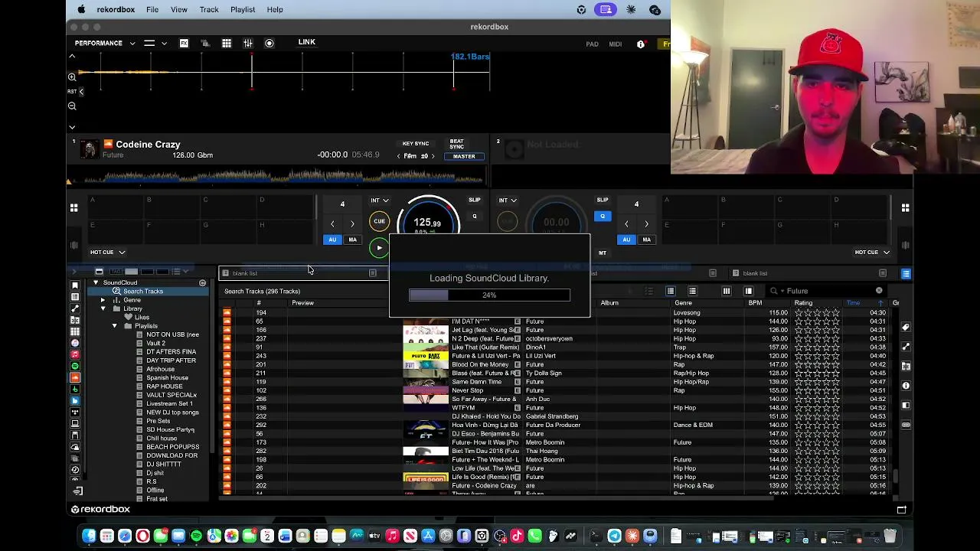This screenshot has height=551, width=980.
Task: Select the SoundCloud source icon in sidebar
Action: [75, 377]
